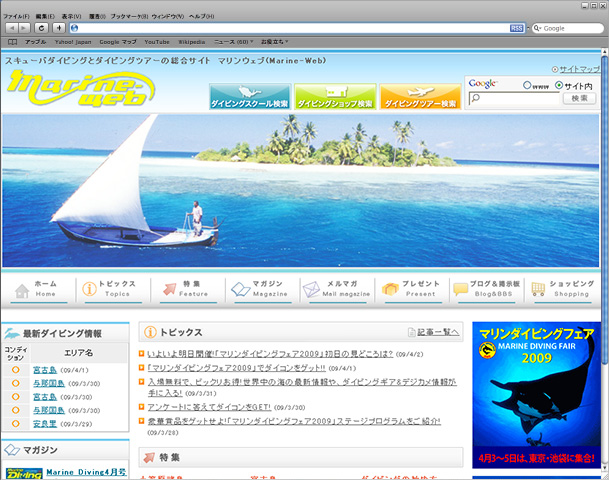Click the Blog&BBS speech bubble icon

tap(461, 289)
